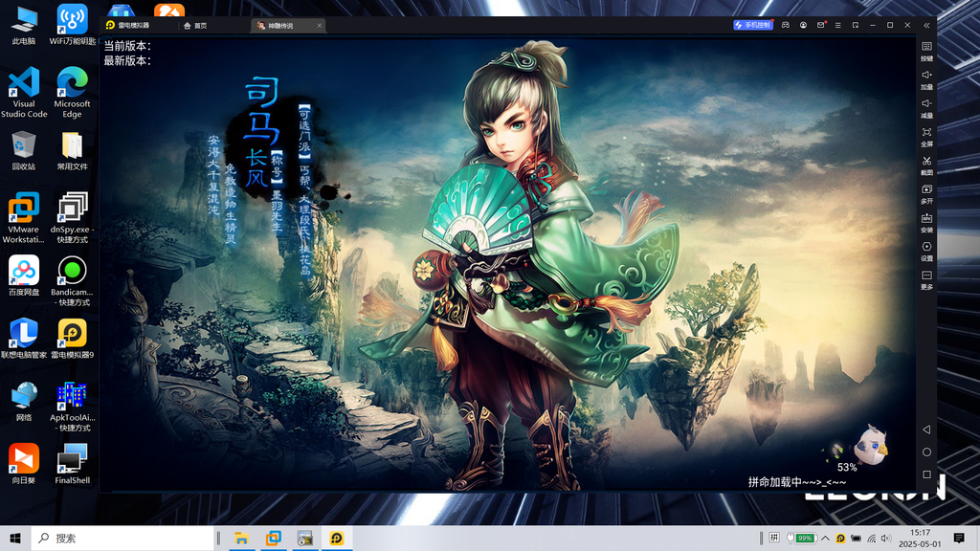Screen dimensions: 980x551
Task: Tap the Android home circle button
Action: coord(926,452)
